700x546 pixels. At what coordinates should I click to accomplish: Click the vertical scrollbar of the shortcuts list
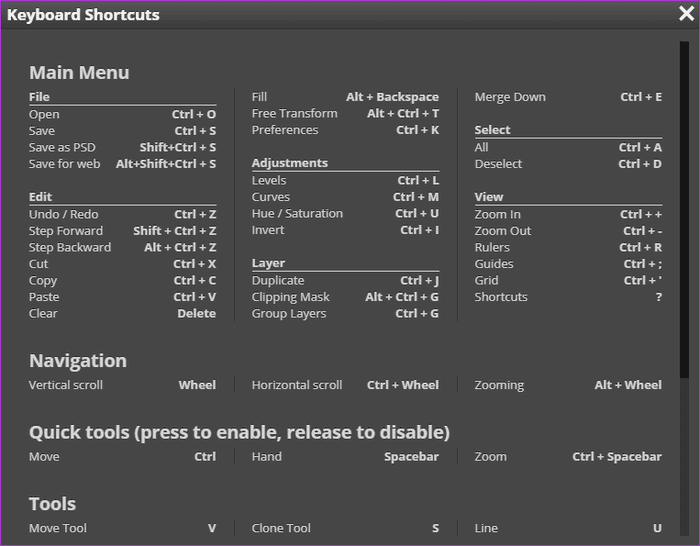pyautogui.click(x=684, y=210)
